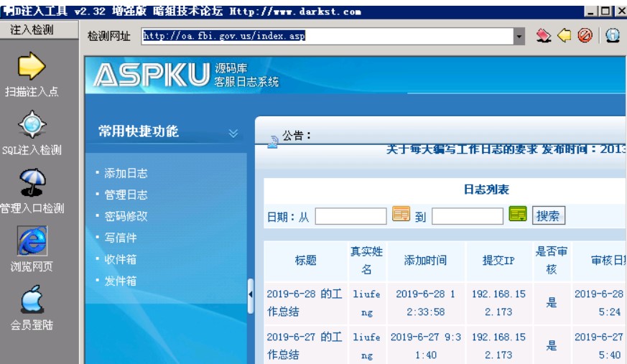Select the 2019-6-28 12:33:58 time cell
The height and width of the screenshot is (364, 627).
tap(425, 303)
